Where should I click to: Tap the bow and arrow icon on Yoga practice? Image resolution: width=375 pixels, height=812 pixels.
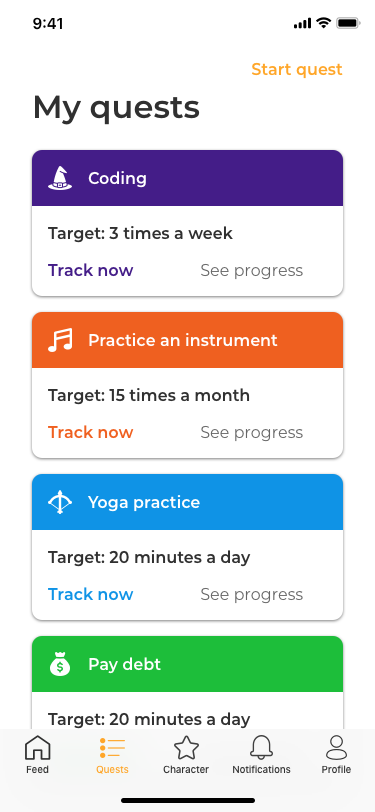coord(60,502)
